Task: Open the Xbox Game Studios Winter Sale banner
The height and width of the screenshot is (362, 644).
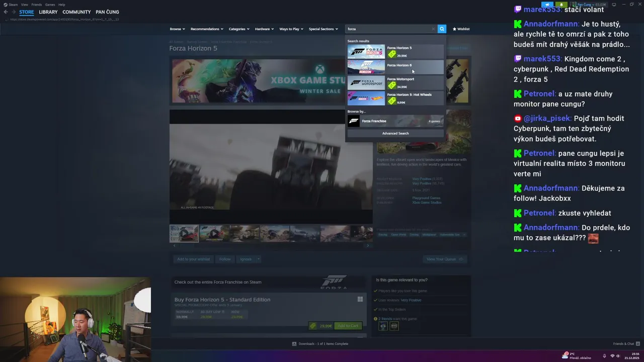Action: point(320,81)
